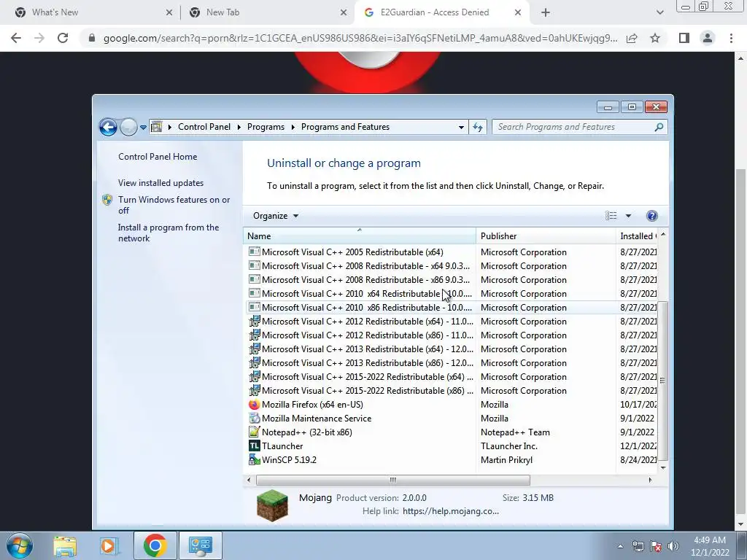Click Programs and Features breadcrumb
The height and width of the screenshot is (560, 747).
pos(345,127)
